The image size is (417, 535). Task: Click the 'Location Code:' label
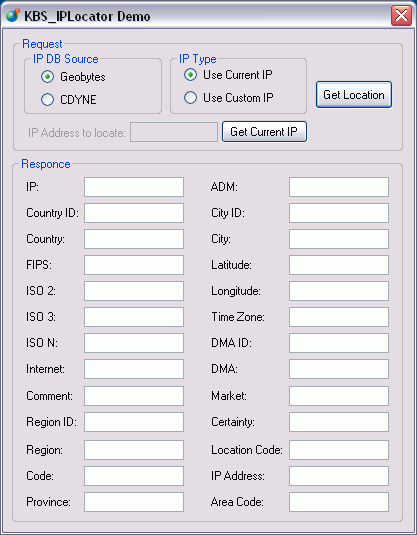coord(247,450)
